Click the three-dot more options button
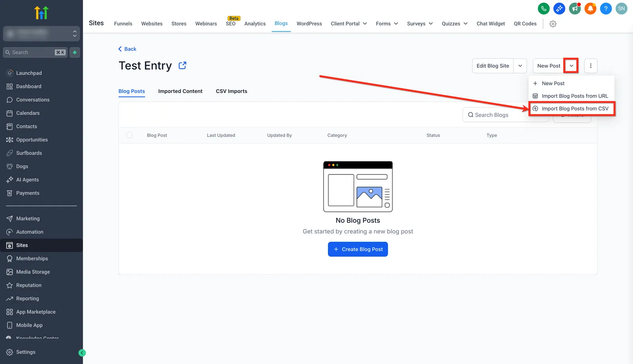This screenshot has height=364, width=633. (591, 66)
